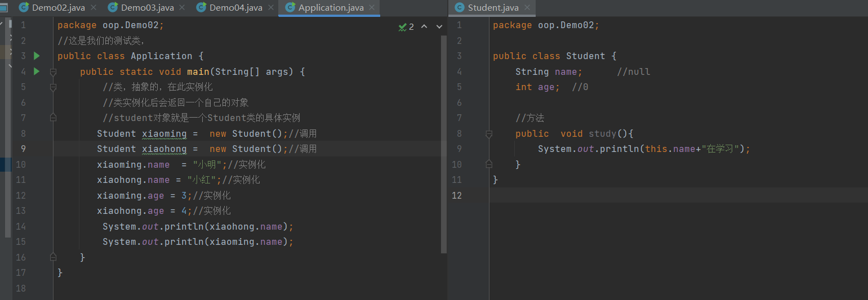Screen dimensions: 868x300
Task: Close the Demo04.java tab
Action: coord(270,8)
